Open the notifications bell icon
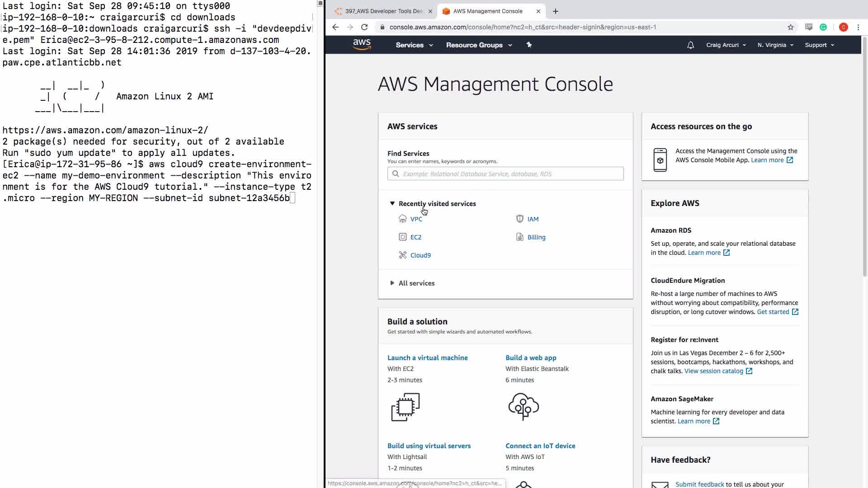This screenshot has height=488, width=868. 690,45
